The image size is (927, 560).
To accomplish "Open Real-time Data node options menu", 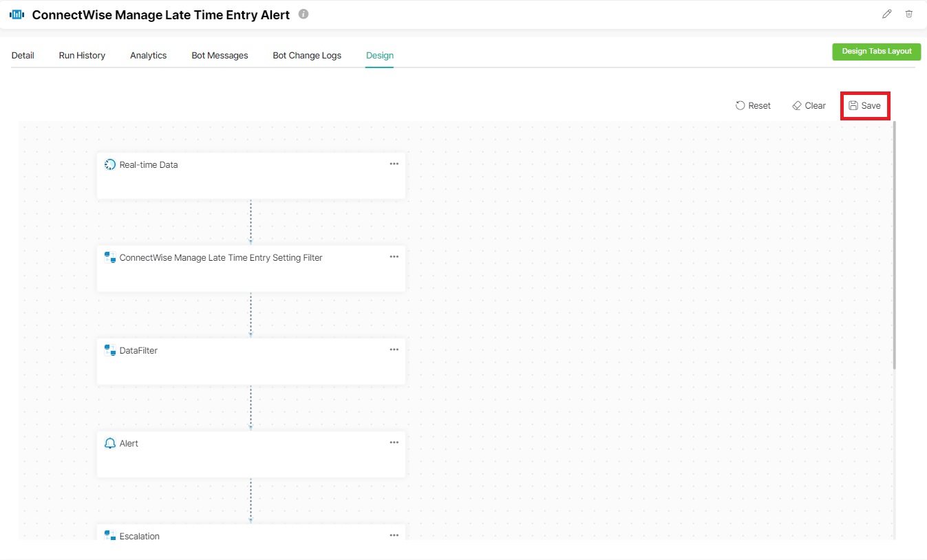I will pos(394,164).
